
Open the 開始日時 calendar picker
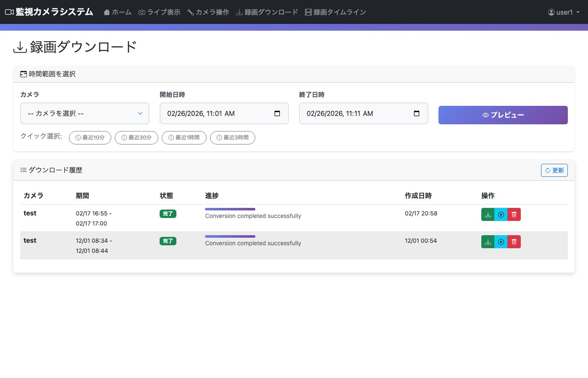277,113
